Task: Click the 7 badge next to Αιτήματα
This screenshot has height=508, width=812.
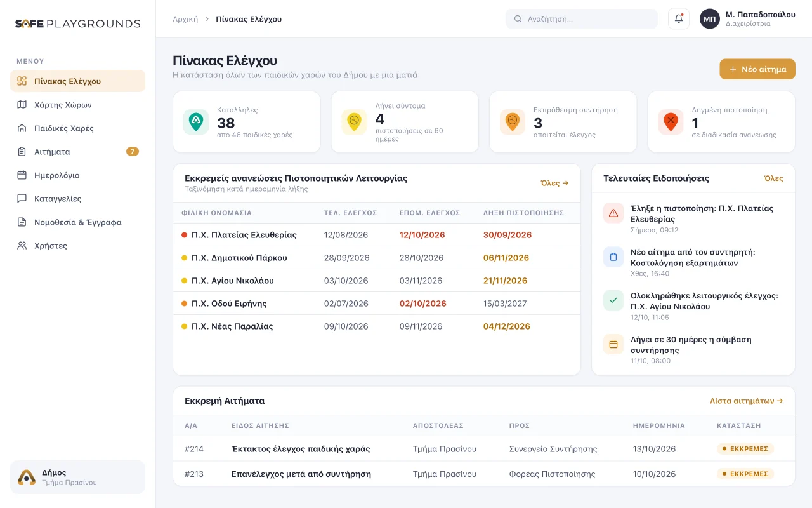Action: (x=133, y=152)
